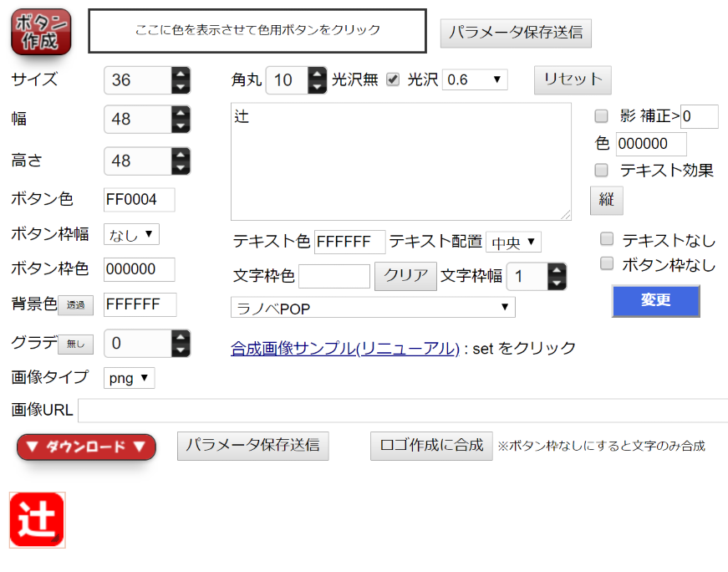Click the 補正 shadow offset field
Image resolution: width=728 pixels, height=572 pixels.
pos(700,116)
